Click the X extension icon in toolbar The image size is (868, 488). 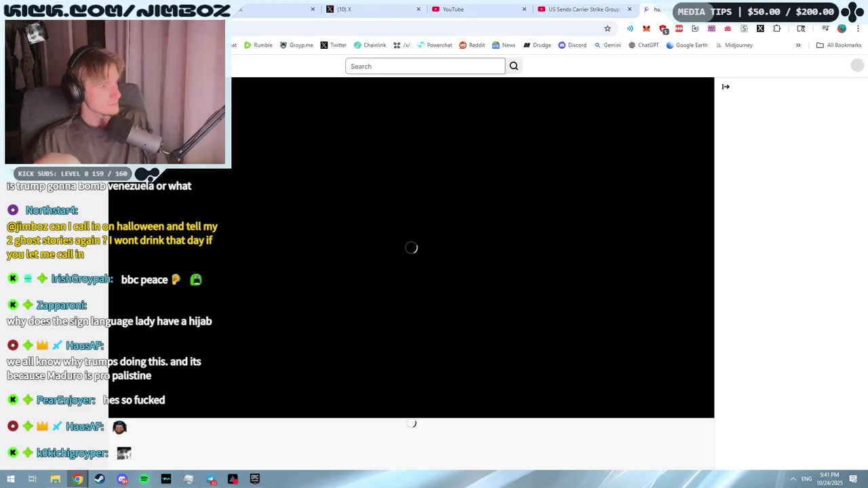pyautogui.click(x=760, y=28)
